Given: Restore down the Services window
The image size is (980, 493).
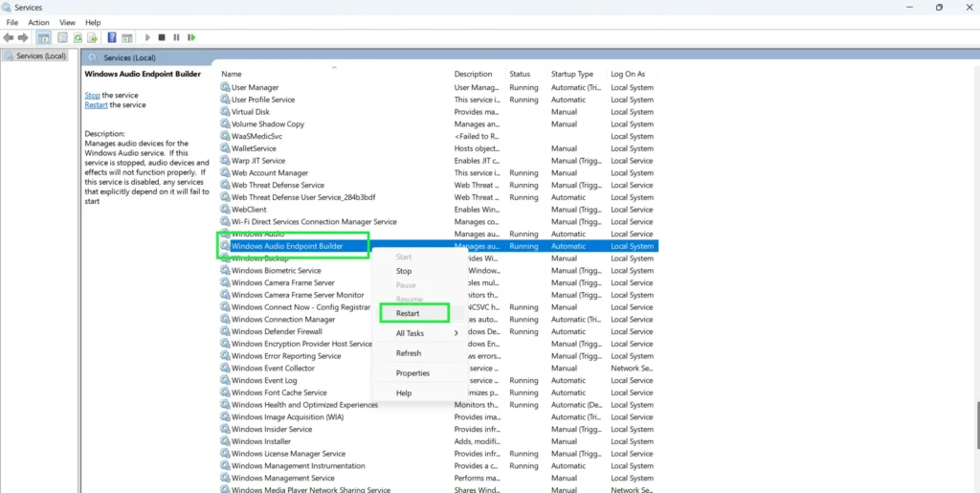Looking at the screenshot, I should tap(940, 7).
